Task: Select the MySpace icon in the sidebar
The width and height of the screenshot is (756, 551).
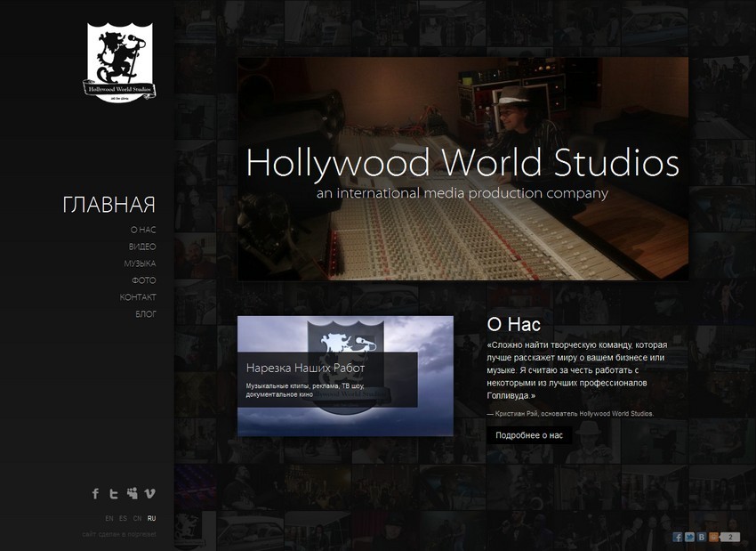Action: [x=133, y=493]
